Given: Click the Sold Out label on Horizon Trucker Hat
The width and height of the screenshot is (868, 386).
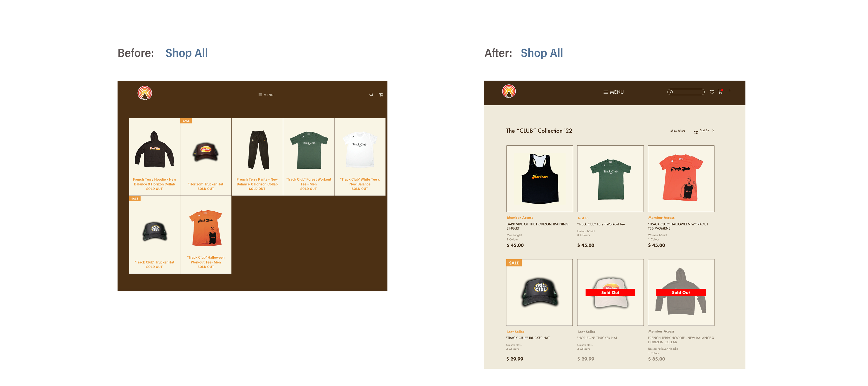Looking at the screenshot, I should [x=610, y=293].
